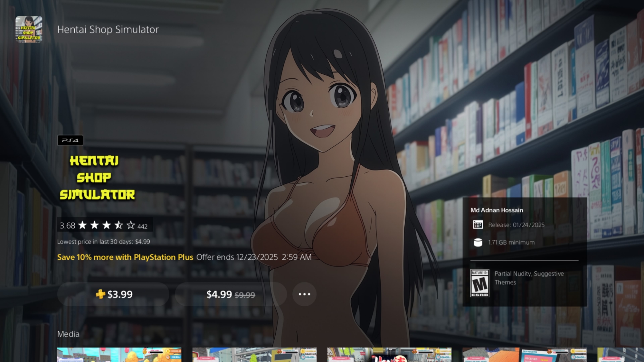Click the game thumbnail icon at top left

29,29
